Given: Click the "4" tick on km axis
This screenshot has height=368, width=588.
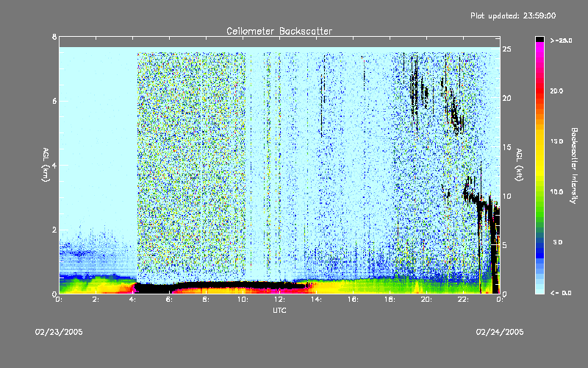Looking at the screenshot, I should (54, 165).
